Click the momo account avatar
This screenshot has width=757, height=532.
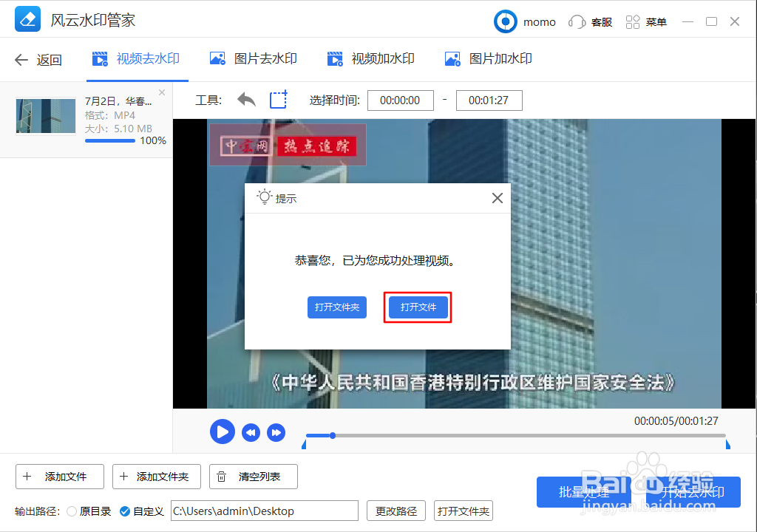click(x=506, y=21)
